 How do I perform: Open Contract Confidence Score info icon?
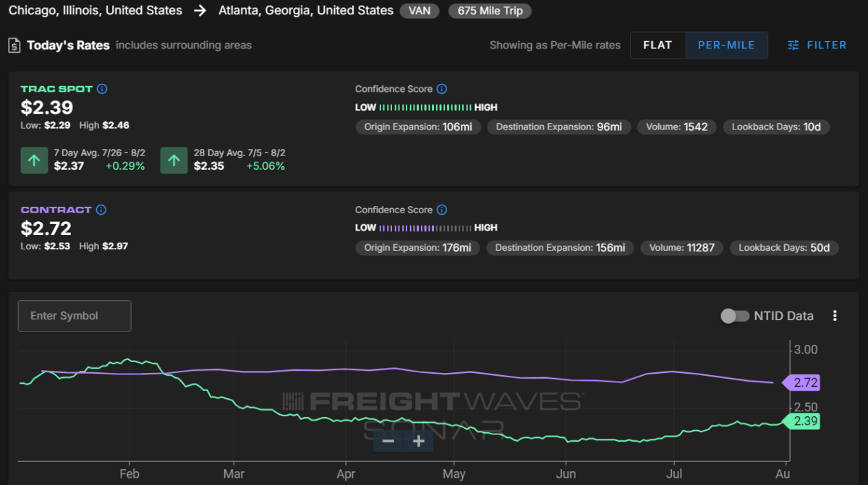[442, 210]
